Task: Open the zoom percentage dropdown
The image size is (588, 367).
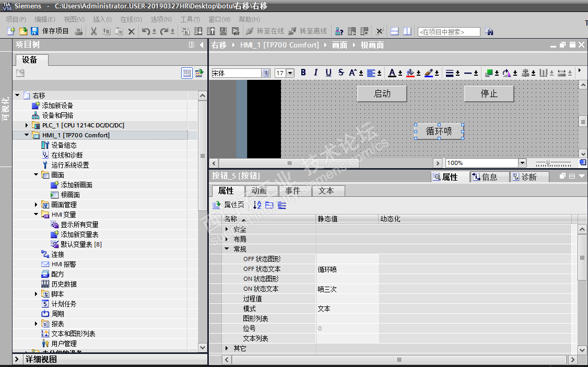Action: (522, 163)
